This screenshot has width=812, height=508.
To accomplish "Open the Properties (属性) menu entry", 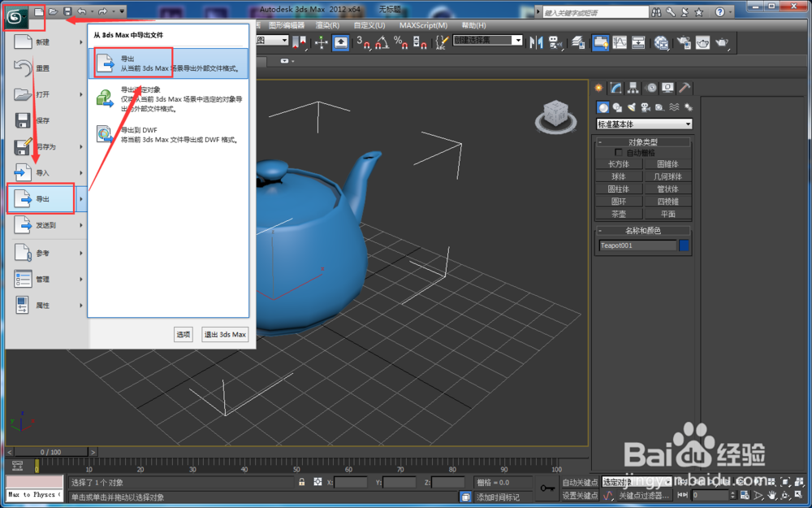I will click(x=46, y=306).
